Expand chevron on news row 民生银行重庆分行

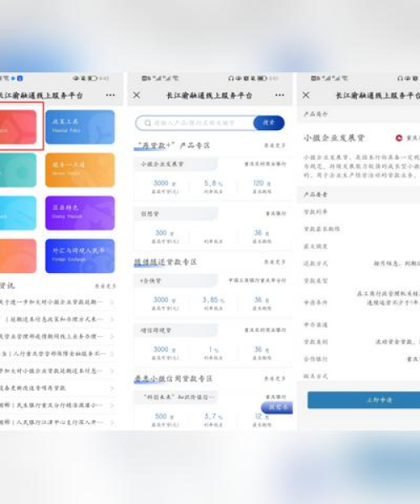coord(112,406)
